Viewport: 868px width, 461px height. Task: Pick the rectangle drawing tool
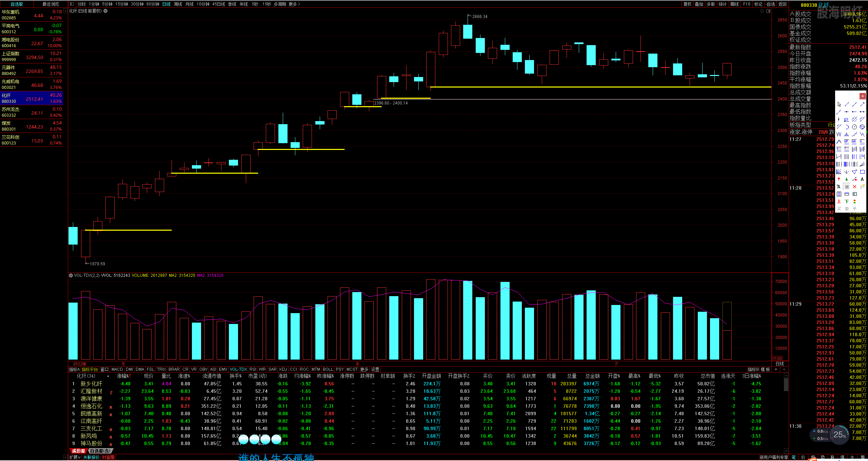point(862,172)
